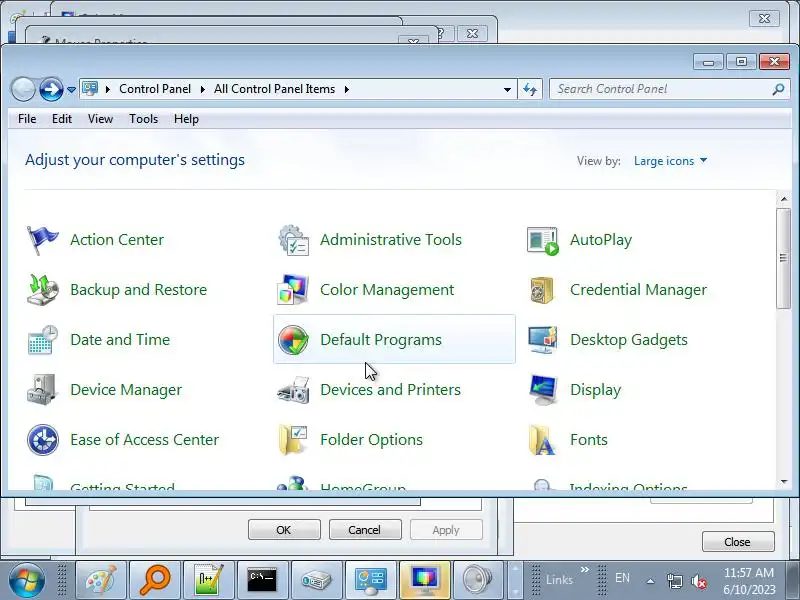Click the Forward navigation arrow
The height and width of the screenshot is (600, 800).
tap(51, 89)
